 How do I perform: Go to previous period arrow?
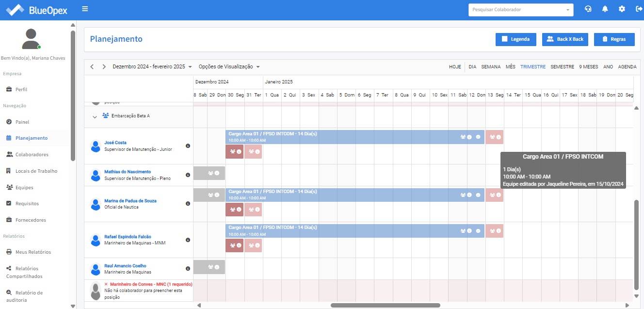pyautogui.click(x=92, y=67)
